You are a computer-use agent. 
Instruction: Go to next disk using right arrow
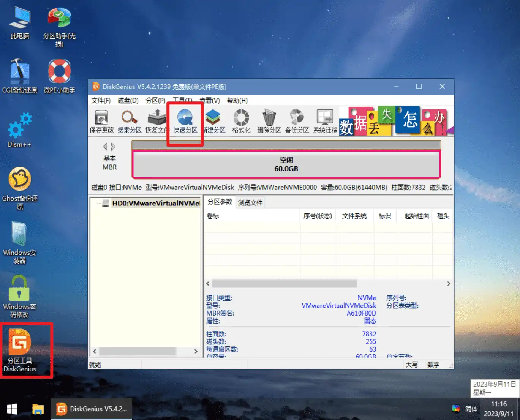113,147
